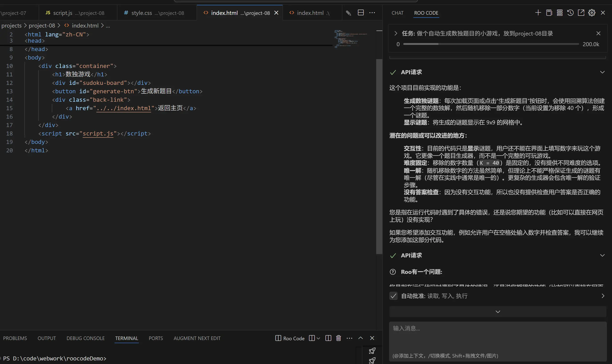Switch to the ROO CODE tab

426,13
